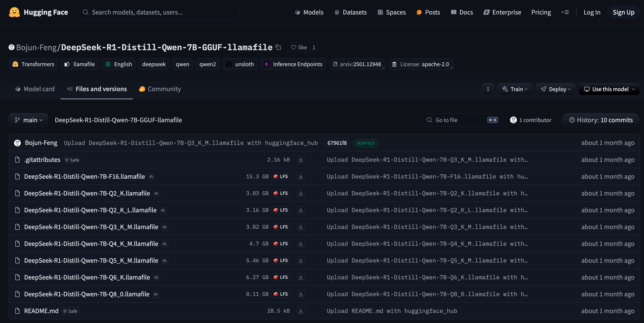Download DeepSeek-R1-Distill-Qwen-7B-F16.llamafile

[x=301, y=176]
